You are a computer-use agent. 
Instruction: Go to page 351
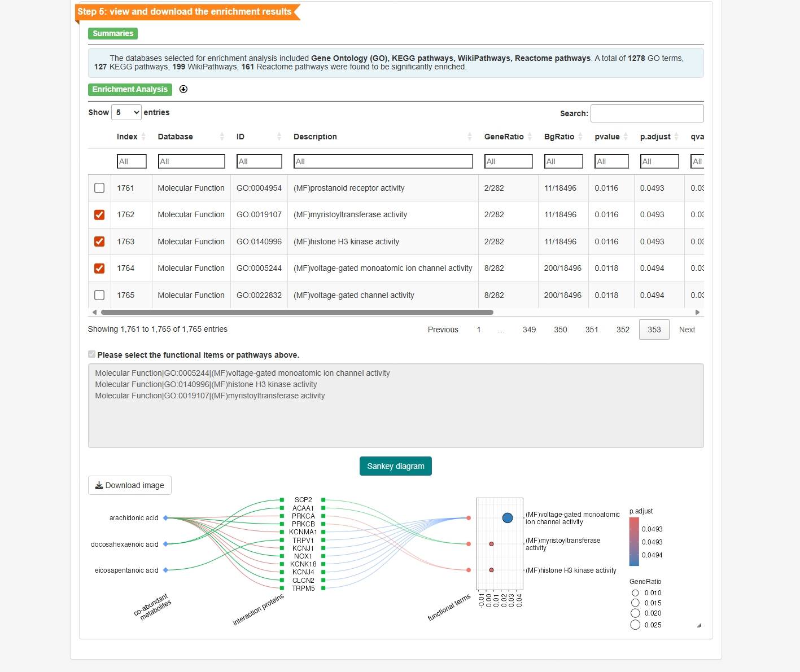(x=592, y=330)
